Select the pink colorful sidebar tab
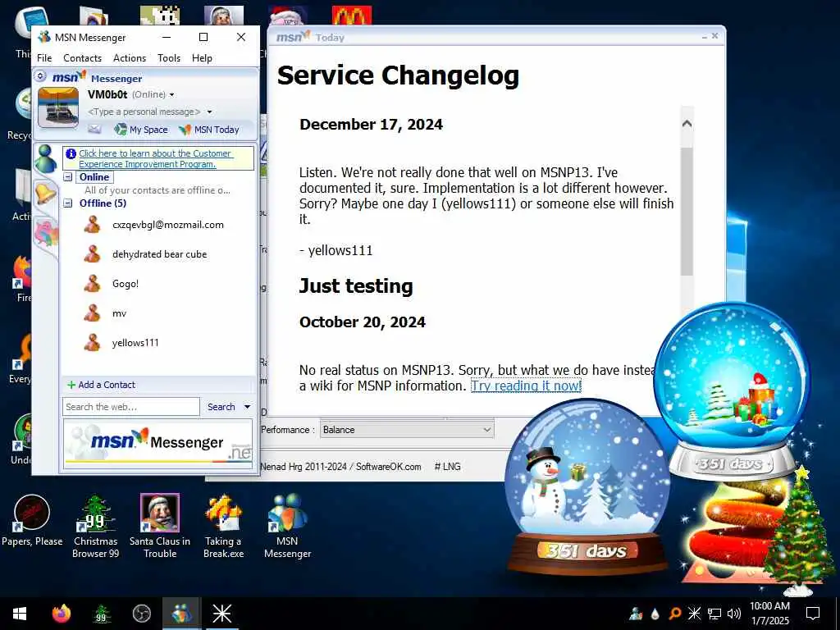This screenshot has width=840, height=630. [46, 233]
